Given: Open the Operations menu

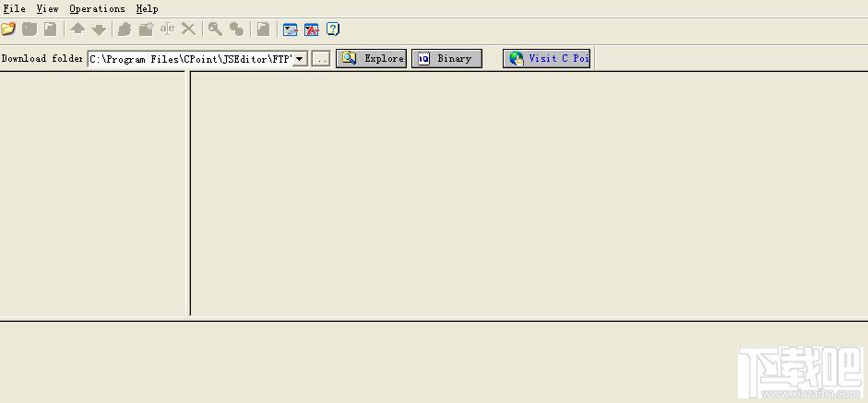Looking at the screenshot, I should 98,9.
